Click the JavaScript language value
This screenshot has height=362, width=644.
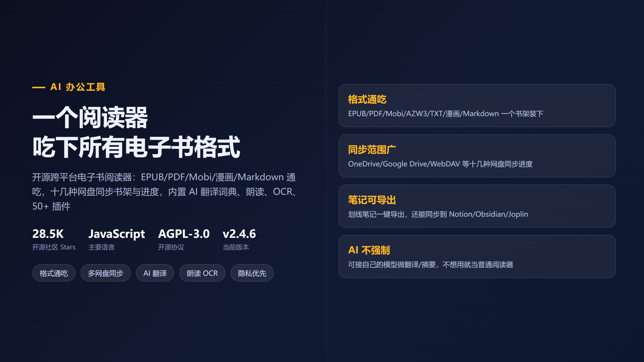pos(117,234)
